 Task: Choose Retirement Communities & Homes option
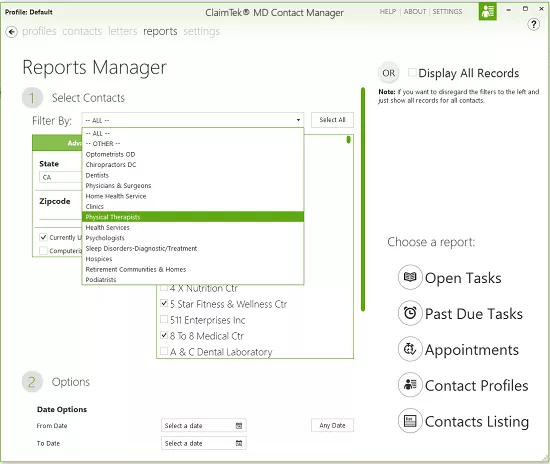point(193,269)
